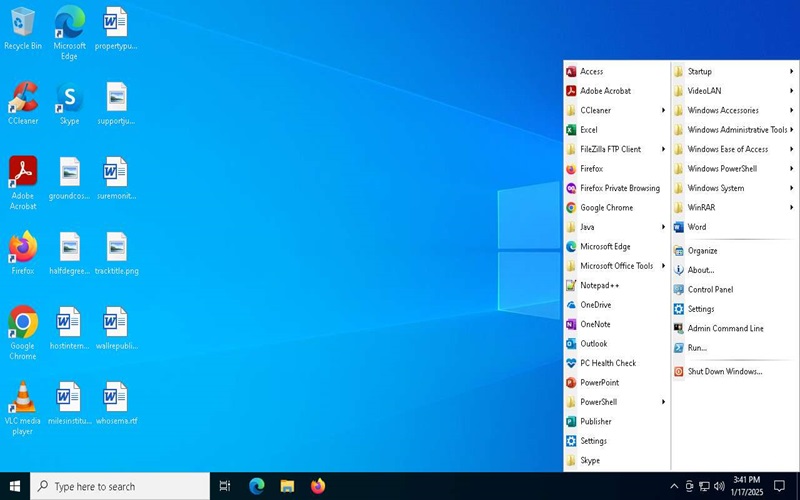This screenshot has width=800, height=500.
Task: Expand the WinRAR folder submenu arrow
Action: 791,207
